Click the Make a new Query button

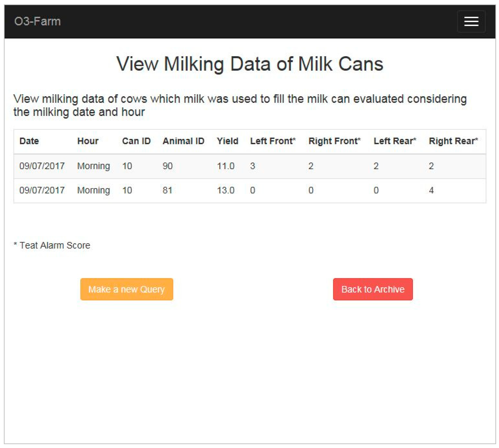pos(127,289)
